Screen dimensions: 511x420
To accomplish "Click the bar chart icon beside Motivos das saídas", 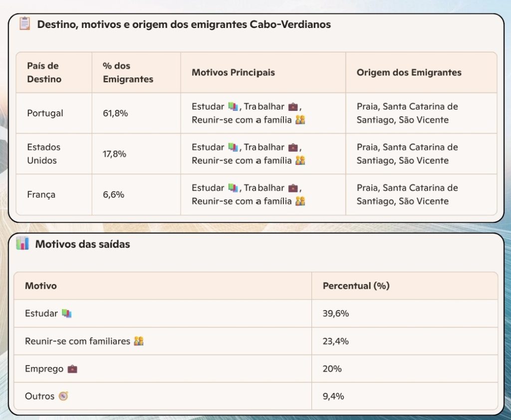I will (x=22, y=244).
